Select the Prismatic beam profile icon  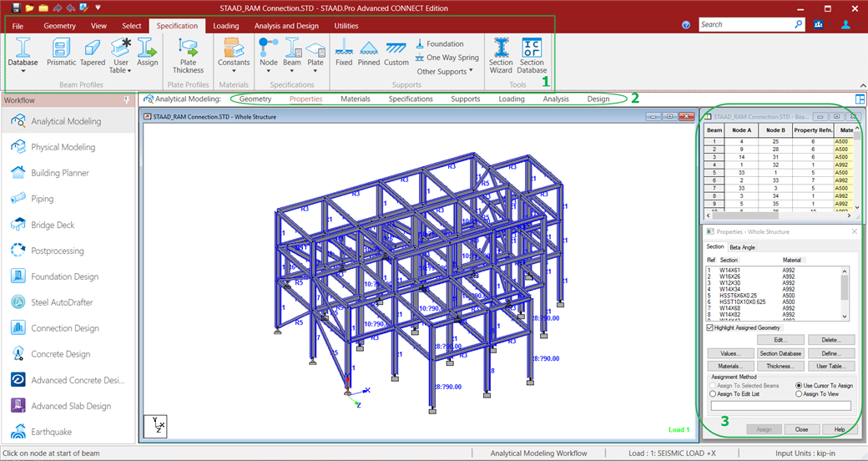pyautogui.click(x=62, y=52)
